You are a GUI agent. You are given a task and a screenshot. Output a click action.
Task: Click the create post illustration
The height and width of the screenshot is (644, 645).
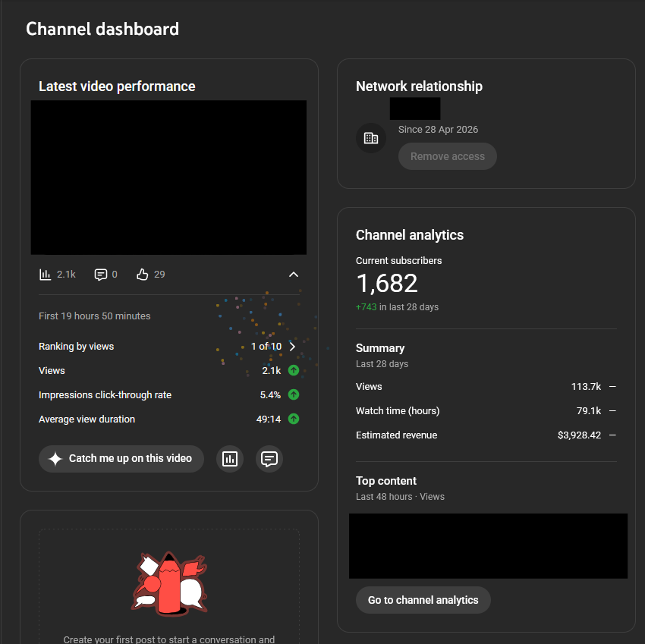(x=169, y=583)
